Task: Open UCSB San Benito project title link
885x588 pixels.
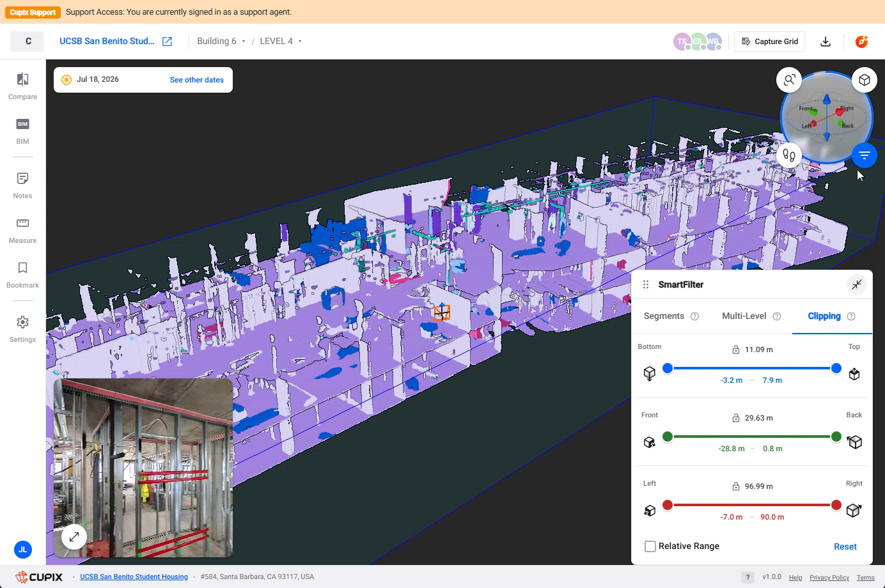Action: [x=107, y=42]
